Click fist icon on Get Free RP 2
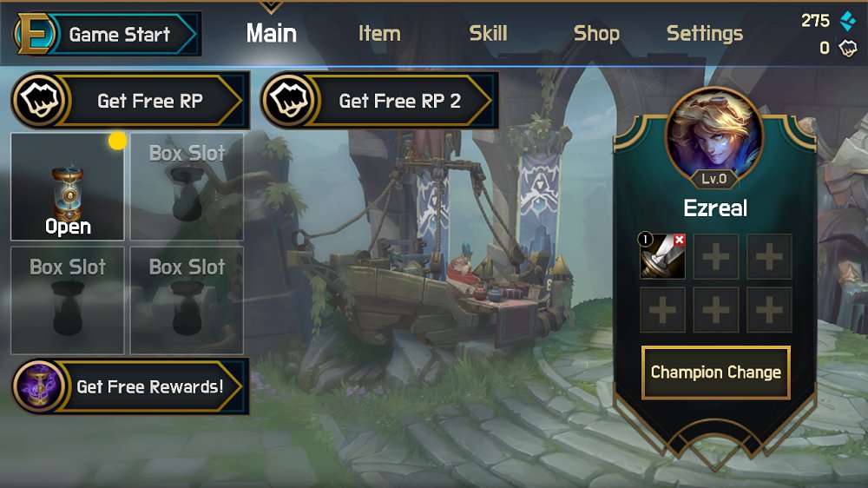The width and height of the screenshot is (868, 488). click(289, 100)
